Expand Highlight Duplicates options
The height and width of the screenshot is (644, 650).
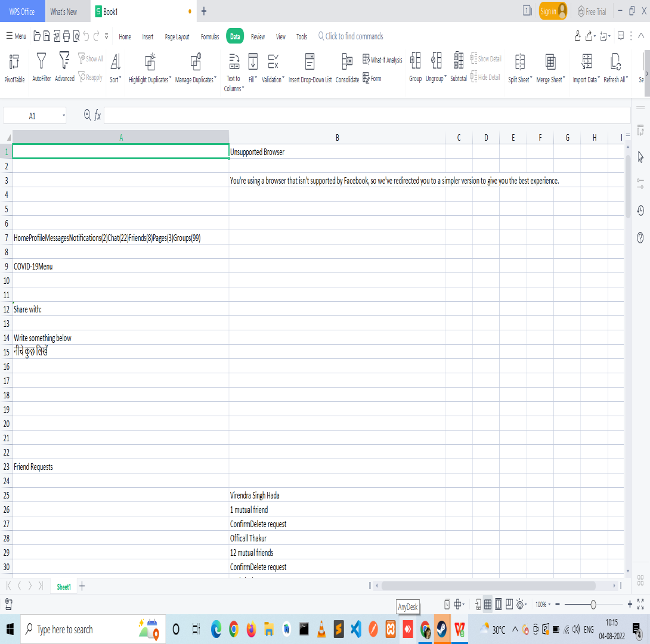coord(150,68)
